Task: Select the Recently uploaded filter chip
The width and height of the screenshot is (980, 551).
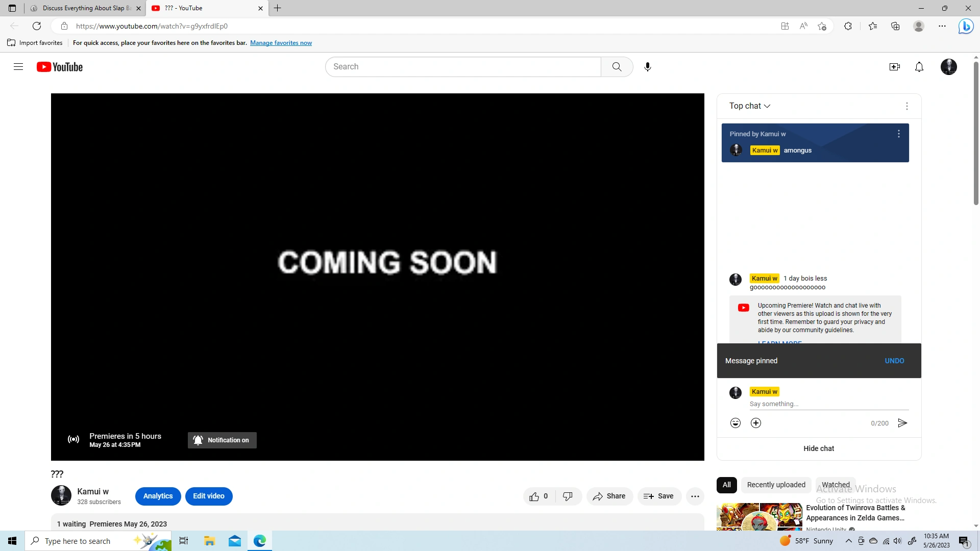Action: coord(776,485)
